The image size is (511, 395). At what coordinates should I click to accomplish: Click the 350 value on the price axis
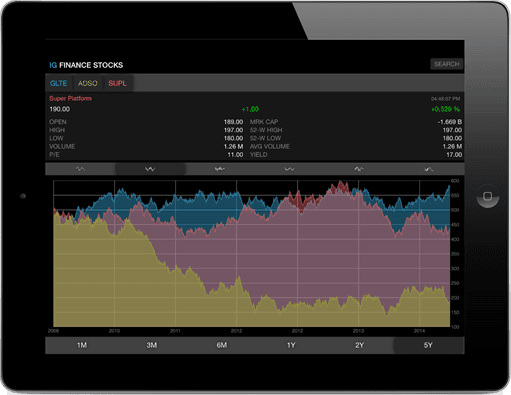point(455,254)
